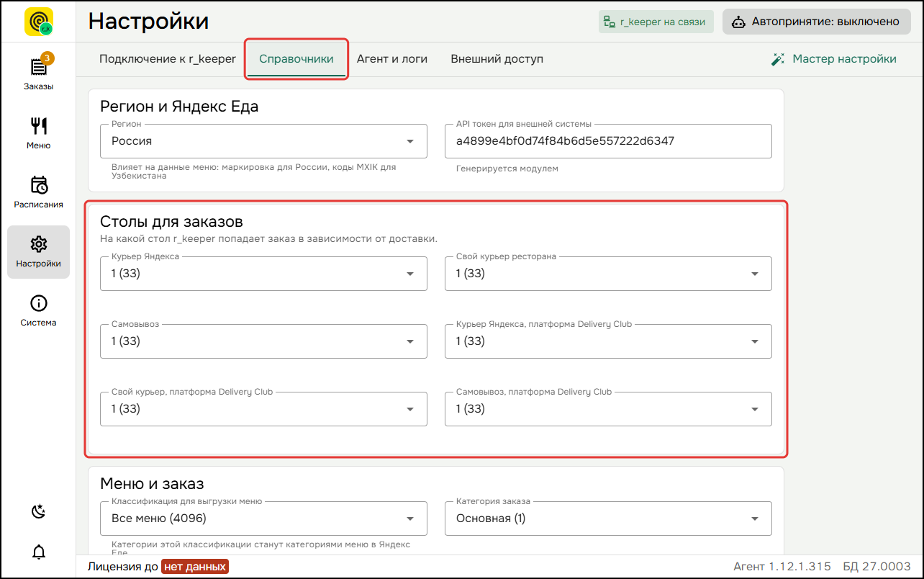Select the Справочники tab
The image size is (924, 579).
(296, 59)
